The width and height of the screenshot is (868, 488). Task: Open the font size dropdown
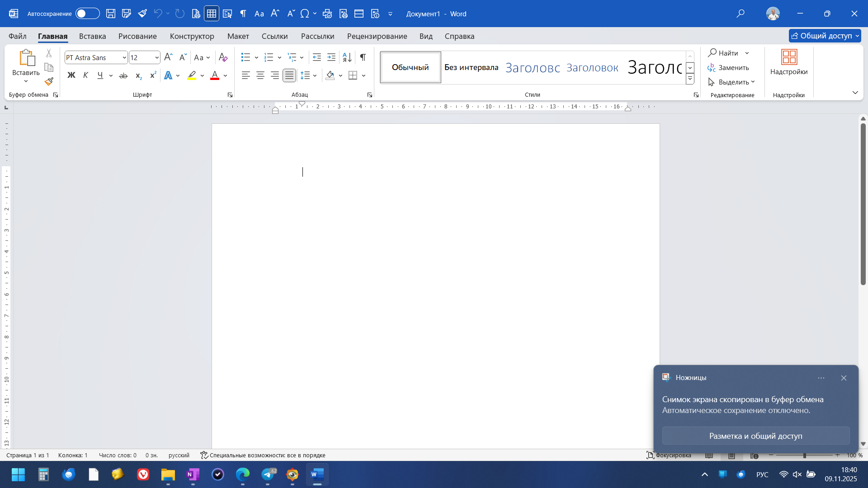[157, 57]
